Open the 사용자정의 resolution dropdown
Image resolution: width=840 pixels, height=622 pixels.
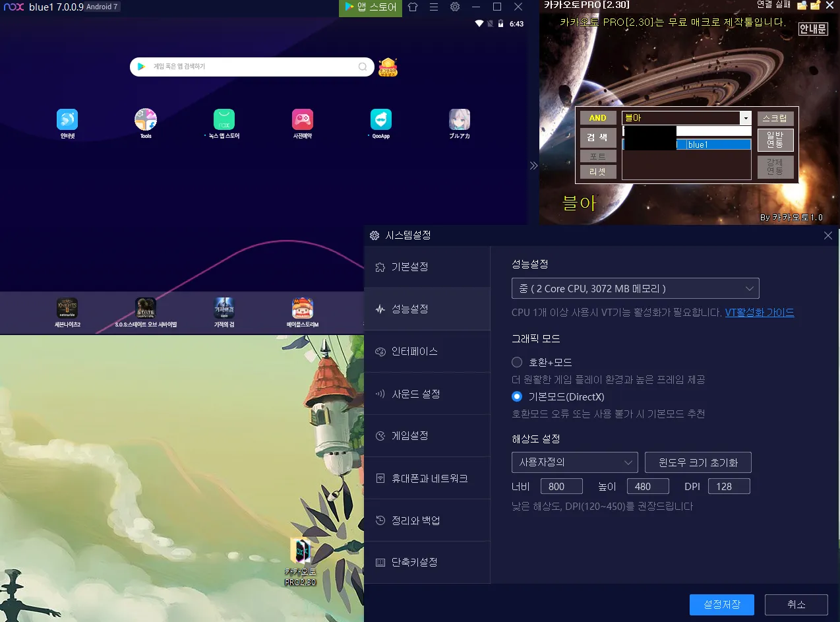[574, 462]
